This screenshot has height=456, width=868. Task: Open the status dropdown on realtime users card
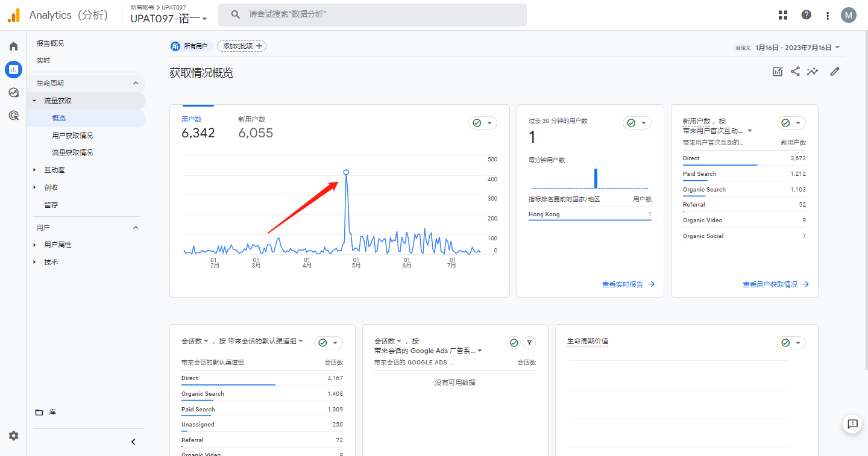637,123
